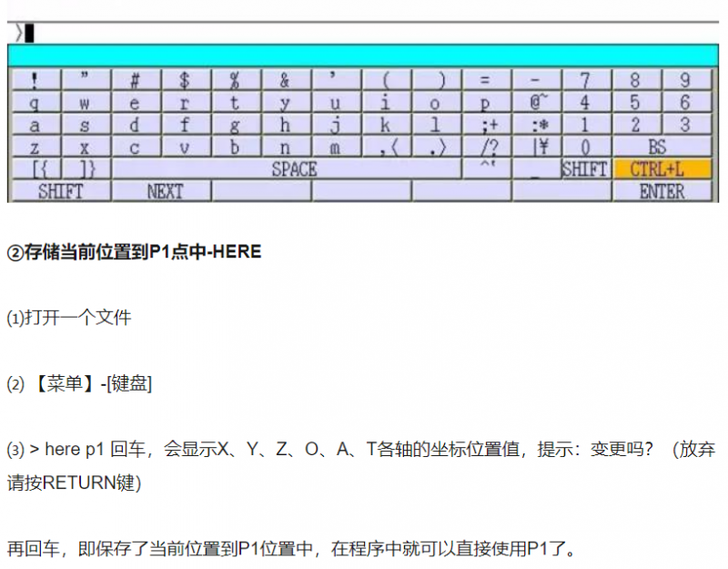Hit the 'o' letter key
The image size is (728, 569).
437,102
